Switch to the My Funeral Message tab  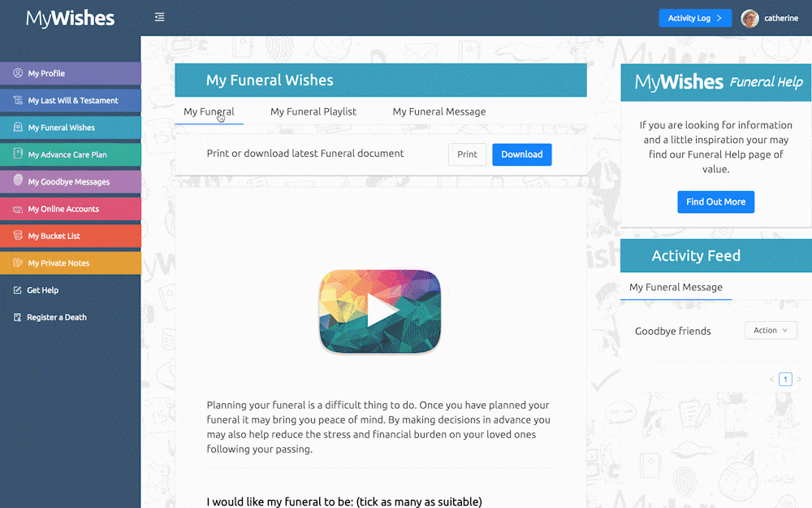point(439,111)
